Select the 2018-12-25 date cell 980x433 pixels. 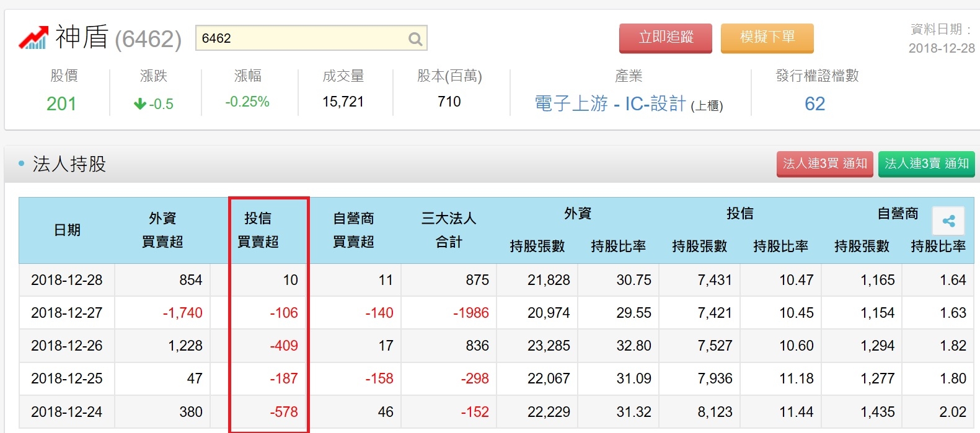67,378
